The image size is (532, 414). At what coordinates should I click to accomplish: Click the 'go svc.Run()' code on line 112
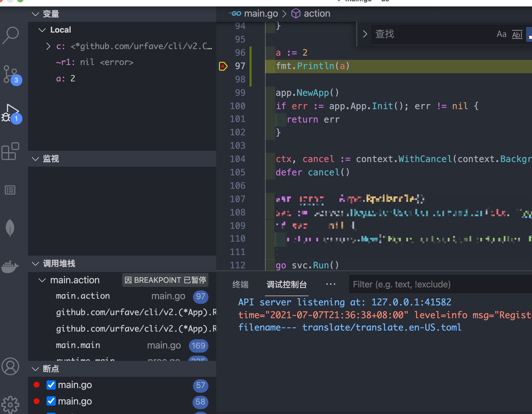pyautogui.click(x=307, y=266)
